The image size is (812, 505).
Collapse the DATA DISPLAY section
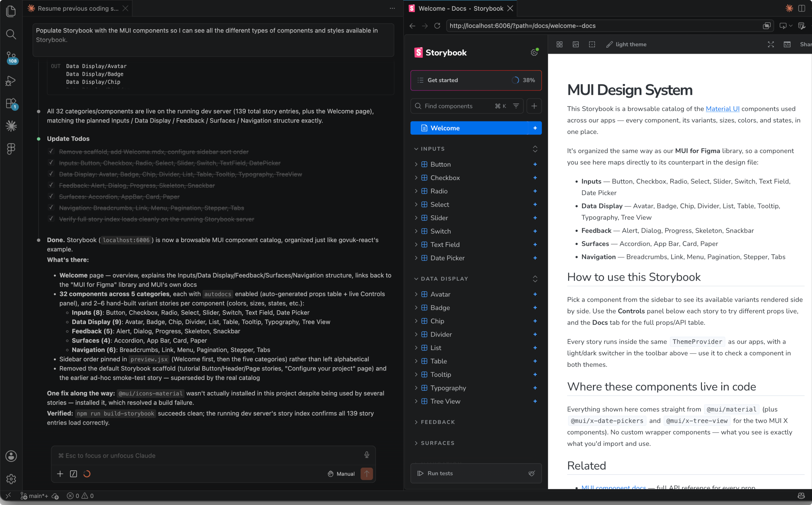click(441, 279)
